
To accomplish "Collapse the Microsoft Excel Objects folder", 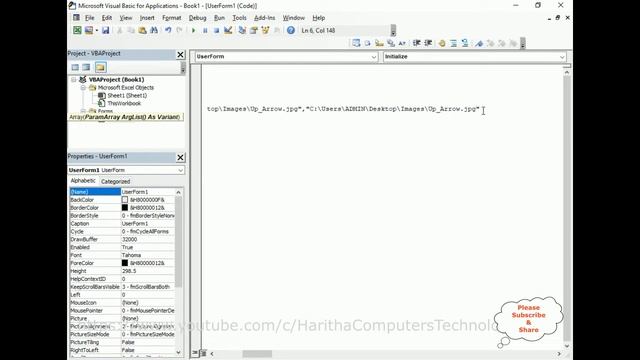I will [x=83, y=88].
